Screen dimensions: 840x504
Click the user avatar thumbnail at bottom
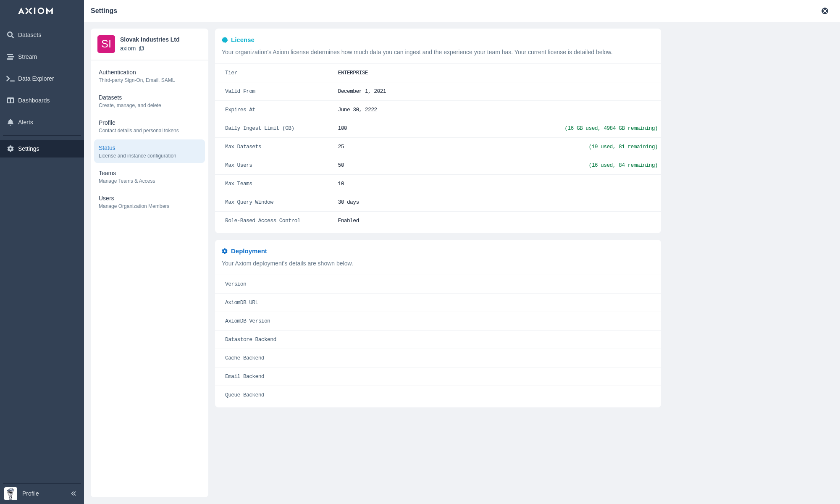[x=10, y=493]
